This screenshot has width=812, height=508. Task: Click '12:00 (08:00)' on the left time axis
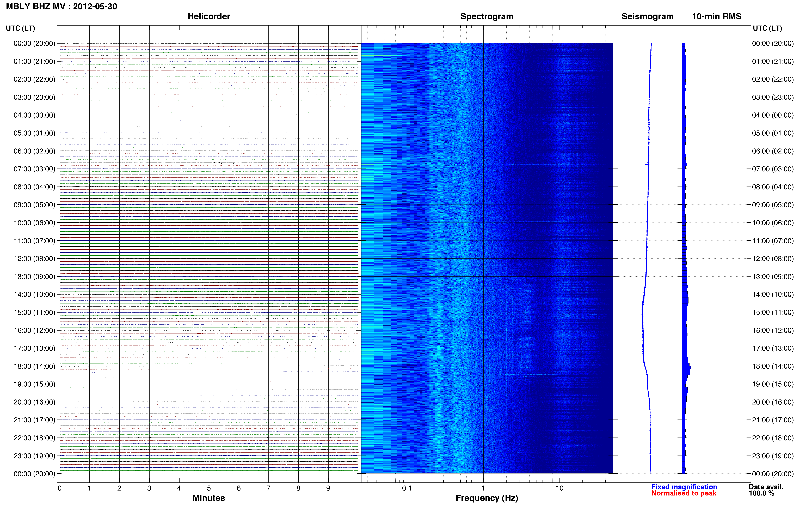[34, 259]
